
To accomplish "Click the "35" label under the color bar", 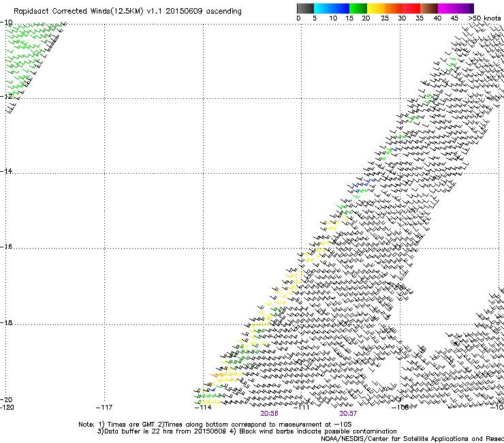I will point(420,18).
